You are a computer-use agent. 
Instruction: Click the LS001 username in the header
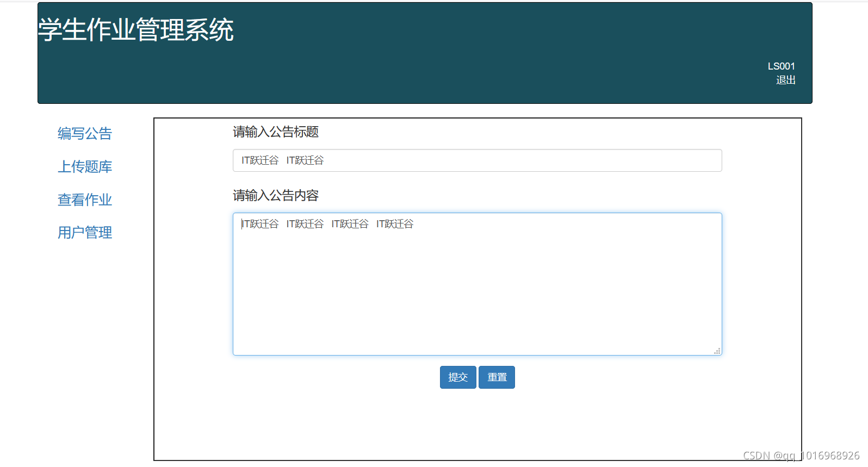pyautogui.click(x=782, y=66)
